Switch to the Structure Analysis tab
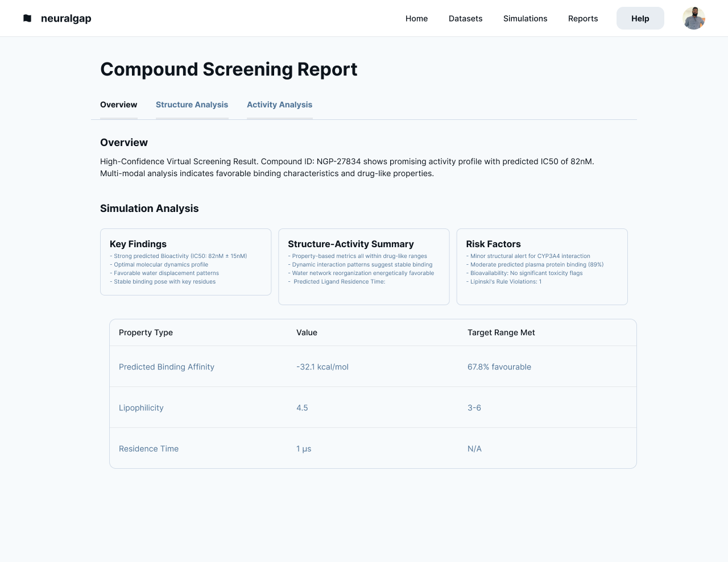Viewport: 728px width, 562px height. point(192,105)
